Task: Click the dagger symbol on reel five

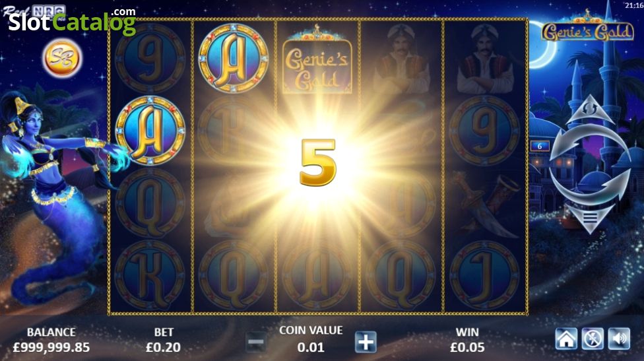Action: point(486,204)
